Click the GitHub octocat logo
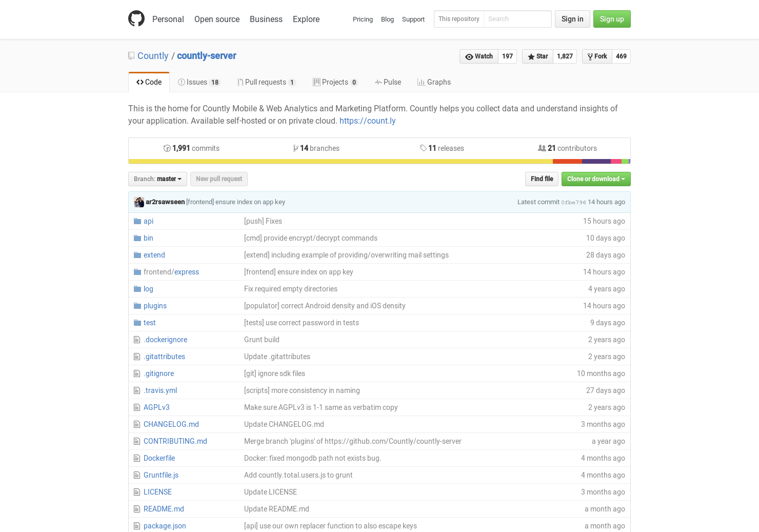759x532 pixels. tap(136, 18)
